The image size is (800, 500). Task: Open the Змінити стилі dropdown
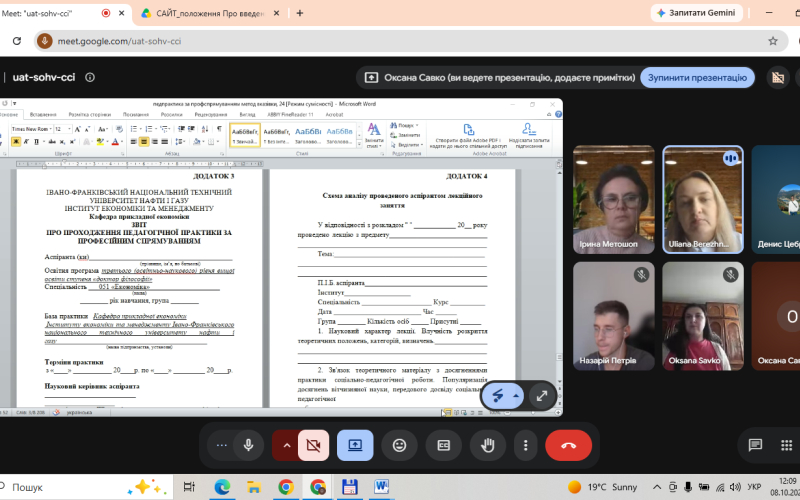pyautogui.click(x=374, y=135)
